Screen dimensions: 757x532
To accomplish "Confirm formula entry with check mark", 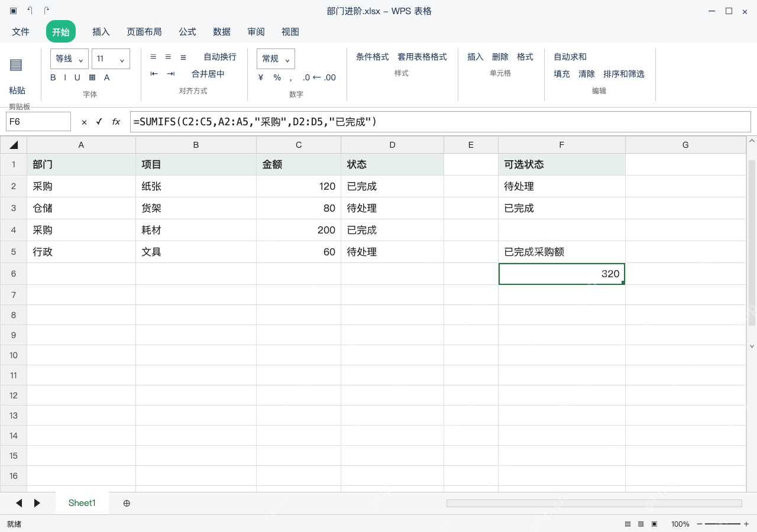I will [99, 122].
